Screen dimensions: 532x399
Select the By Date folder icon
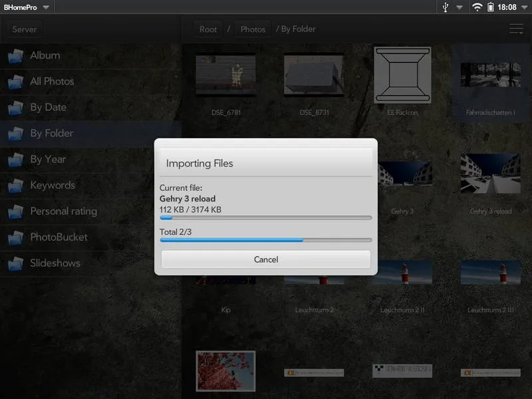pos(15,108)
